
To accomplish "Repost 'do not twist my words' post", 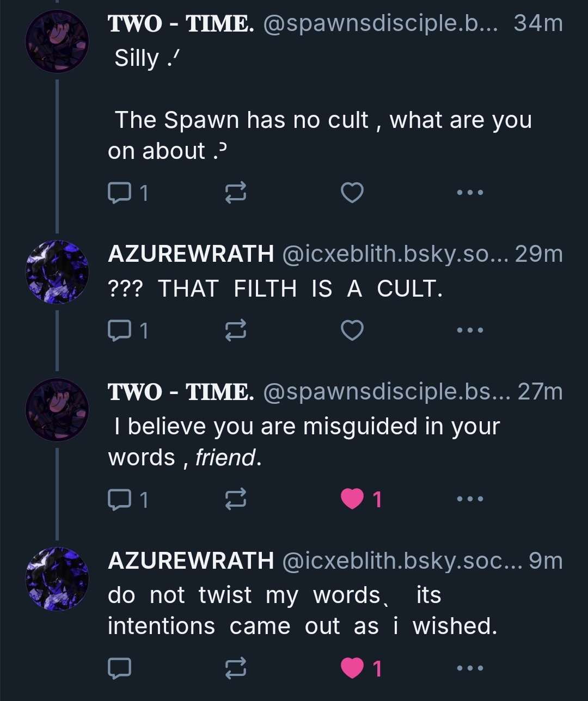I will point(236,668).
